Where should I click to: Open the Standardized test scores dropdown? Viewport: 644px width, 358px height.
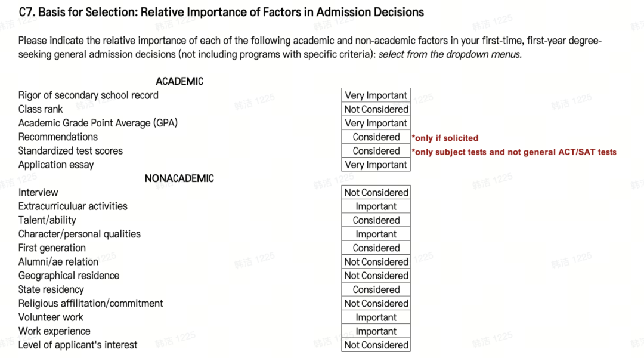[x=376, y=151]
